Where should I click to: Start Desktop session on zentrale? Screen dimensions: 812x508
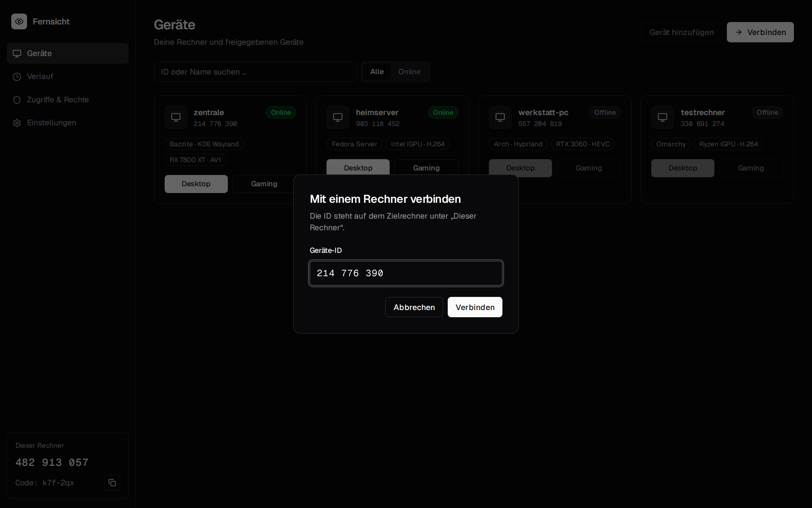[x=196, y=184]
